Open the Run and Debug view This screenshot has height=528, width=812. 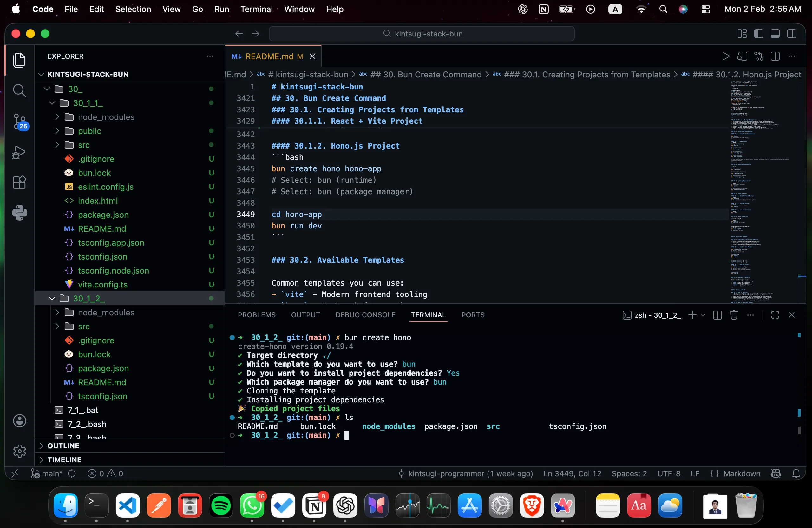tap(19, 152)
